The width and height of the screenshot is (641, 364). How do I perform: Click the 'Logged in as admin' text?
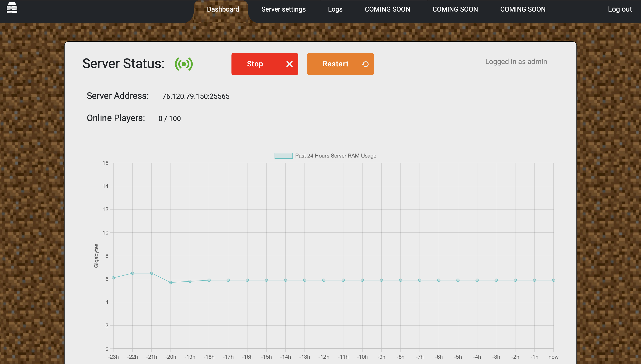(516, 62)
